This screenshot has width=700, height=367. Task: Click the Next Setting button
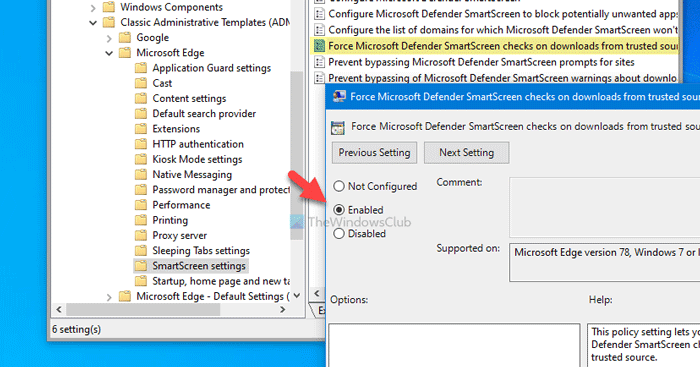tap(466, 153)
